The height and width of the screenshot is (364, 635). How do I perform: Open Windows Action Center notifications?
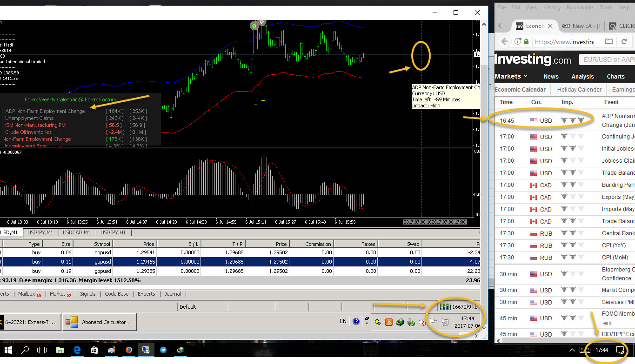tap(620, 350)
